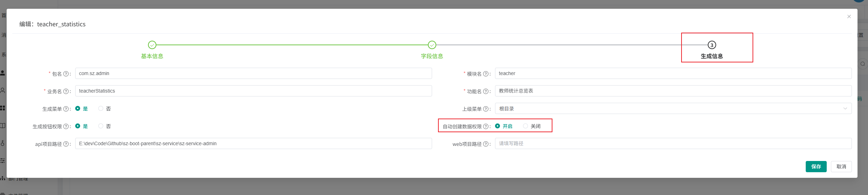The width and height of the screenshot is (868, 195).
Task: Select 关闭 for 自动创建数据权限
Action: (525, 126)
